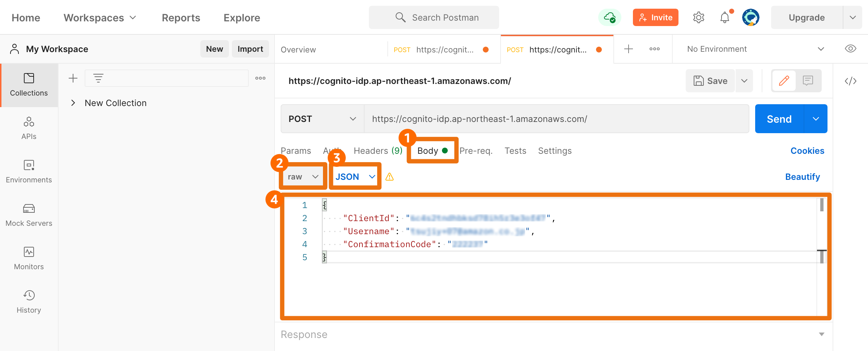Select the Headers (9) tab
Image resolution: width=868 pixels, height=351 pixels.
378,151
